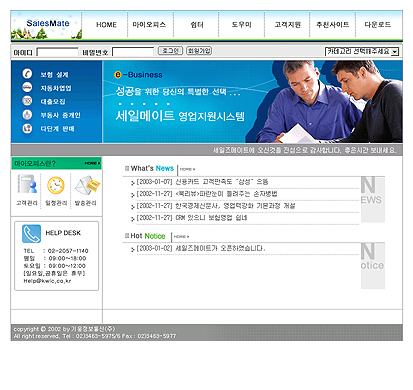
Task: Click the car icon beside 자동차영업
Action: pos(27,87)
